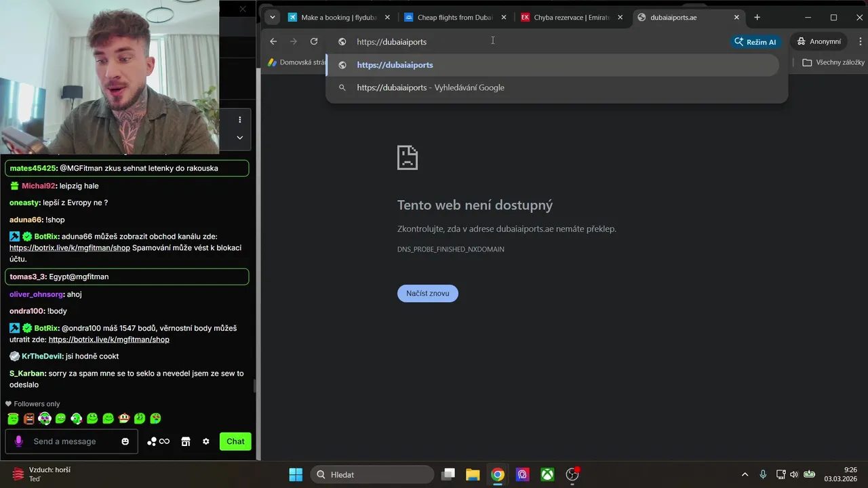Screen dimensions: 868x488
Task: Open the botrix shop link after ondra100
Action: click(109, 340)
